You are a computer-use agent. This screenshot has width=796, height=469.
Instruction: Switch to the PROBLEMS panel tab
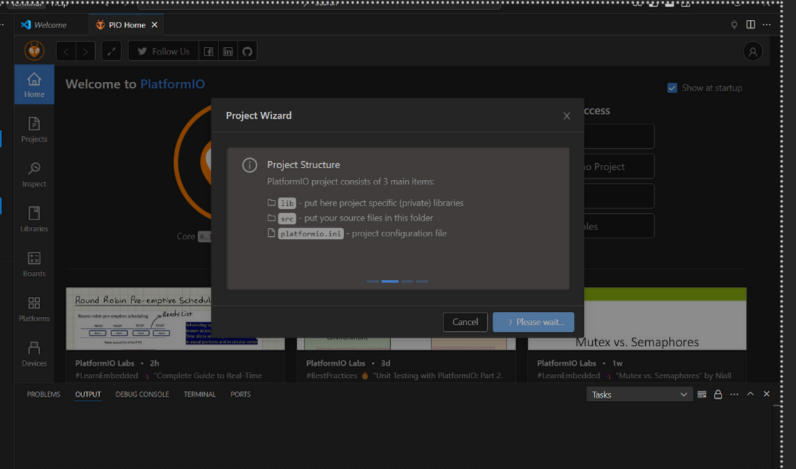click(43, 394)
